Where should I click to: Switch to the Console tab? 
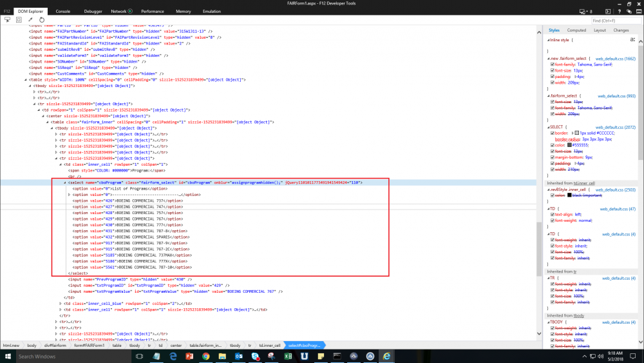coord(63,11)
